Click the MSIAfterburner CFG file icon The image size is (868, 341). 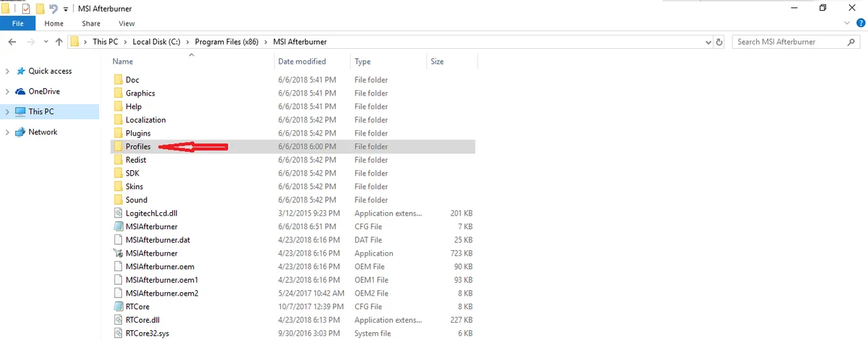coord(118,226)
